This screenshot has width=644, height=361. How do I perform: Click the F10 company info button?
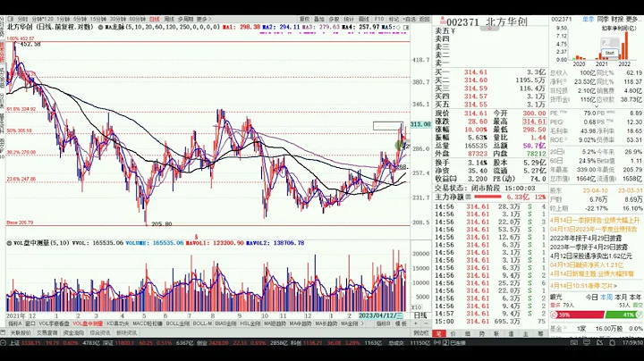tap(378, 20)
